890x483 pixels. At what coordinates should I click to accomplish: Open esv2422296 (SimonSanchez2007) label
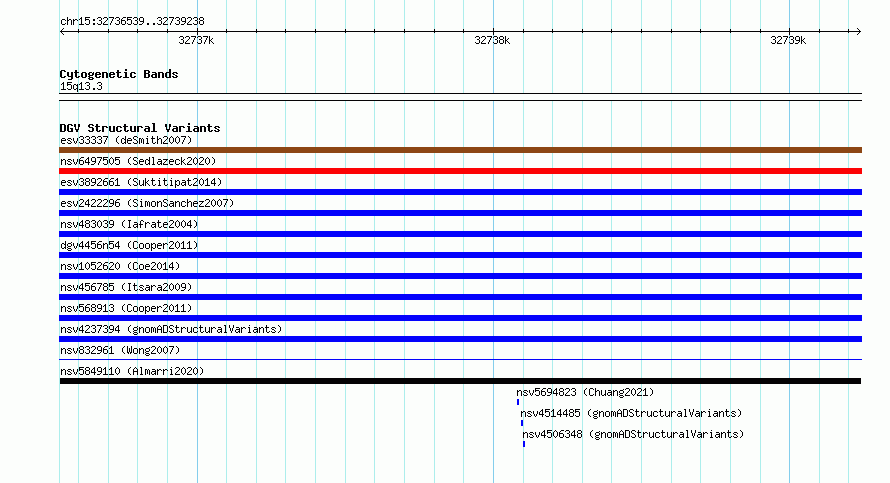pyautogui.click(x=147, y=203)
